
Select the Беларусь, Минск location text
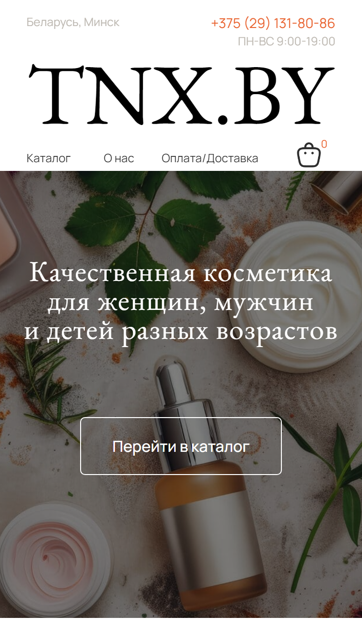tap(73, 22)
